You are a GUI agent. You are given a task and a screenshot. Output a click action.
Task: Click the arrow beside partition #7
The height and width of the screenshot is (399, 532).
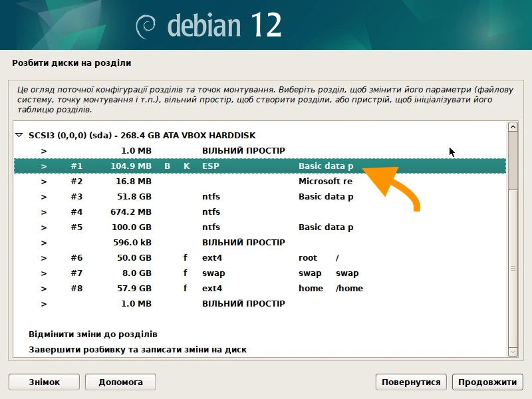pyautogui.click(x=44, y=273)
